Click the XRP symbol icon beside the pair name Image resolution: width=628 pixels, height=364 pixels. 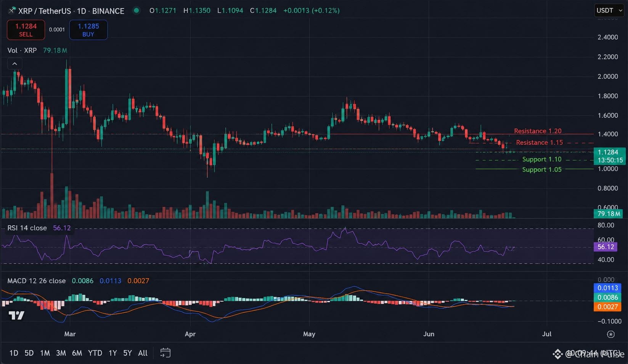tap(12, 10)
